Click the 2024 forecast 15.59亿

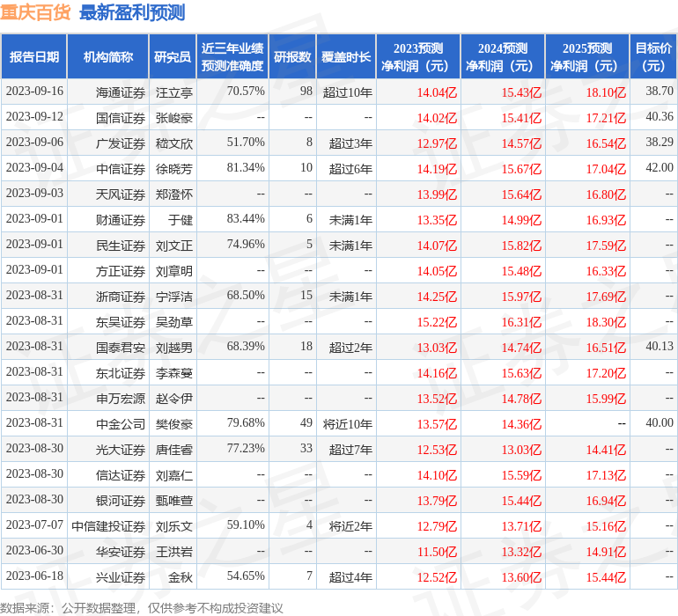521,475
